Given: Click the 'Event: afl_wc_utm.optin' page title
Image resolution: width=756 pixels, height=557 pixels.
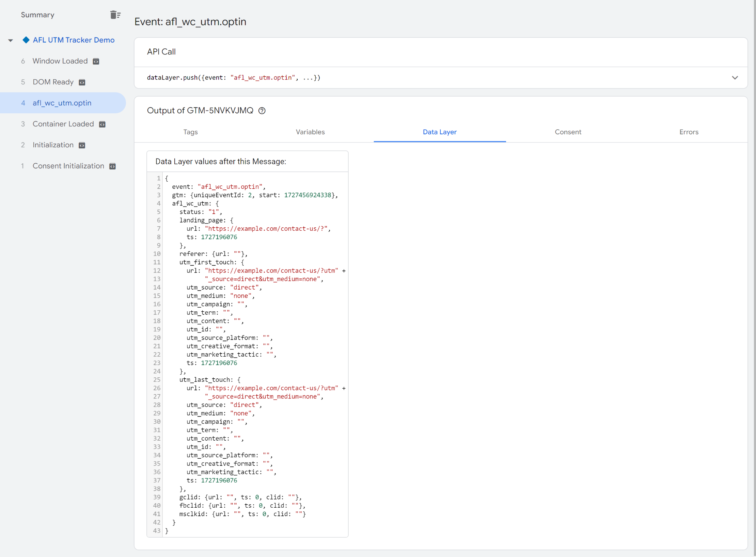Looking at the screenshot, I should (x=190, y=22).
